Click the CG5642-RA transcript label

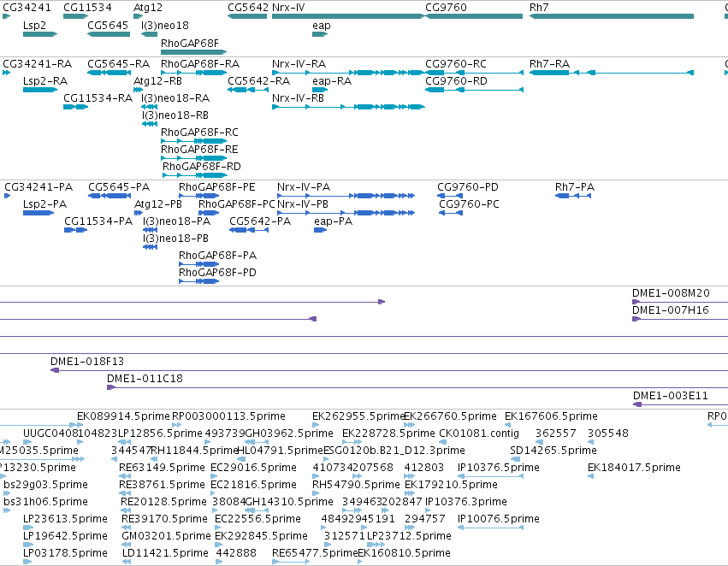pos(258,80)
